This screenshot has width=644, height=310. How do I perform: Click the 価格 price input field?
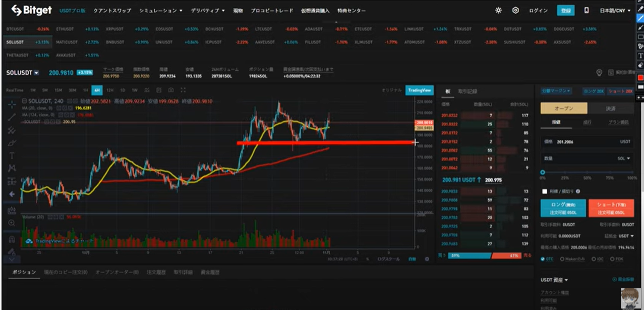(x=587, y=142)
